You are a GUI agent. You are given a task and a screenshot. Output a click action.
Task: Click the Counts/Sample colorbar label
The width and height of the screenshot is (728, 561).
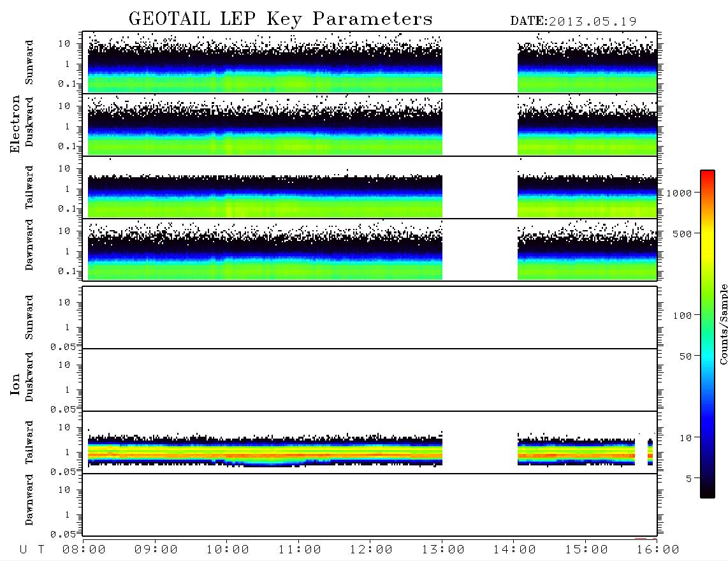click(x=723, y=324)
